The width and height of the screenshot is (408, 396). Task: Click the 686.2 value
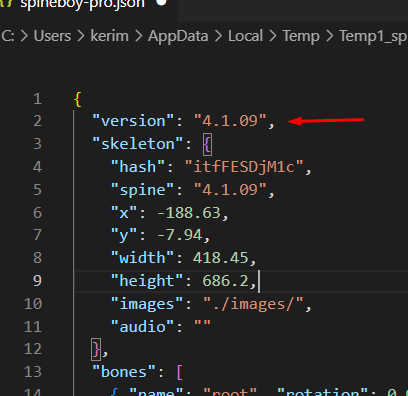(225, 281)
